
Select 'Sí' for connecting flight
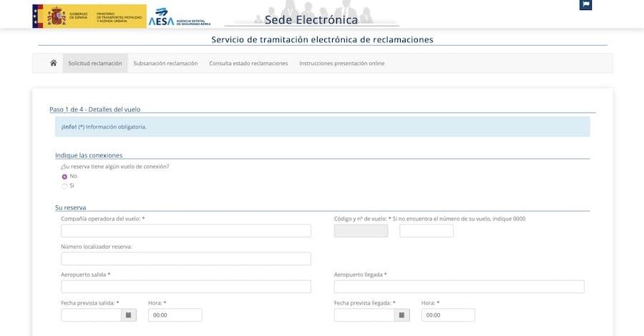[x=64, y=186]
